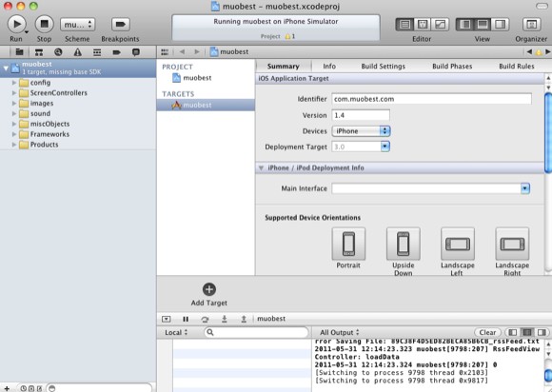Go forward in editor history
This screenshot has width=552, height=392.
point(197,51)
